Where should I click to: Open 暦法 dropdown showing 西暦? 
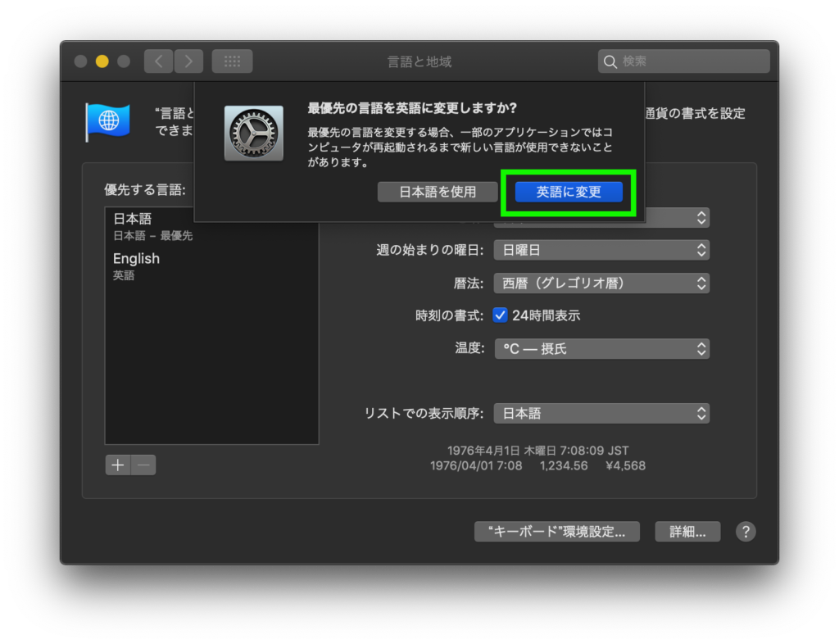[601, 283]
